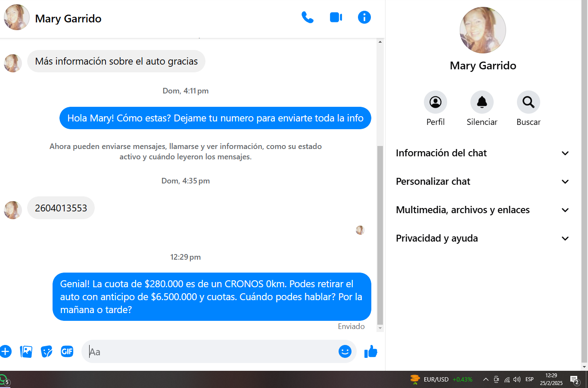Open Wi-Fi network settings in tray
The image size is (588, 388).
click(x=507, y=379)
